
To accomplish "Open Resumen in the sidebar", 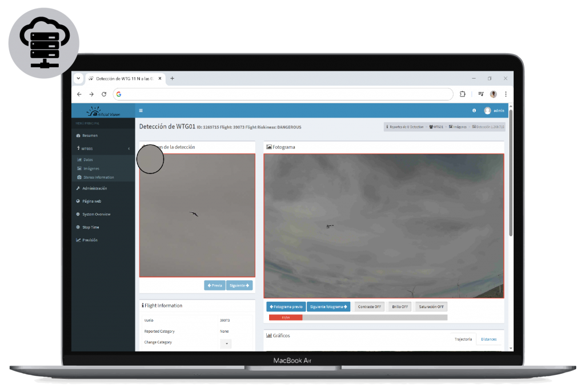I will (x=90, y=135).
